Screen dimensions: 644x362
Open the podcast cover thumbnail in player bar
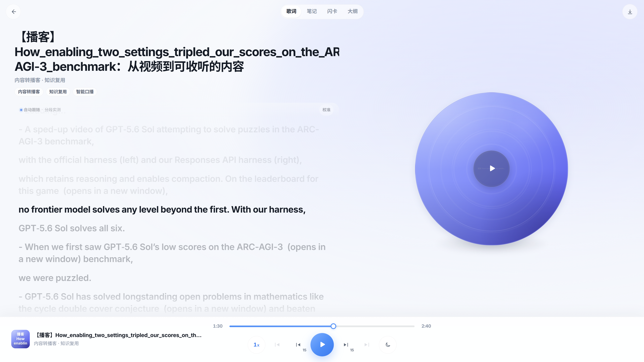tap(21, 339)
